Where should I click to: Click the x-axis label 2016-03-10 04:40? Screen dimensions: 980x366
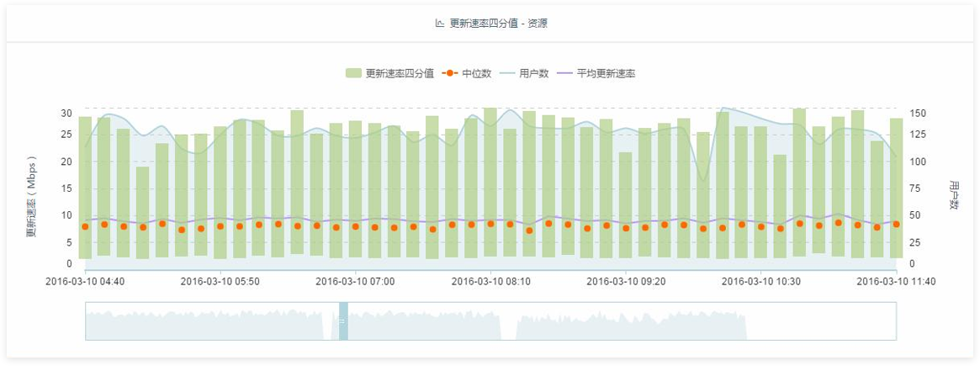pyautogui.click(x=85, y=282)
